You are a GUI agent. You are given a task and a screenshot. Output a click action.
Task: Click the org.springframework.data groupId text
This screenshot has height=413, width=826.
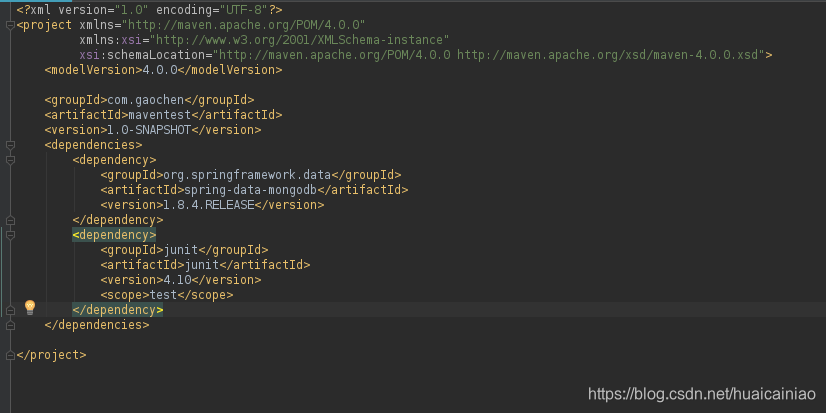[247, 175]
